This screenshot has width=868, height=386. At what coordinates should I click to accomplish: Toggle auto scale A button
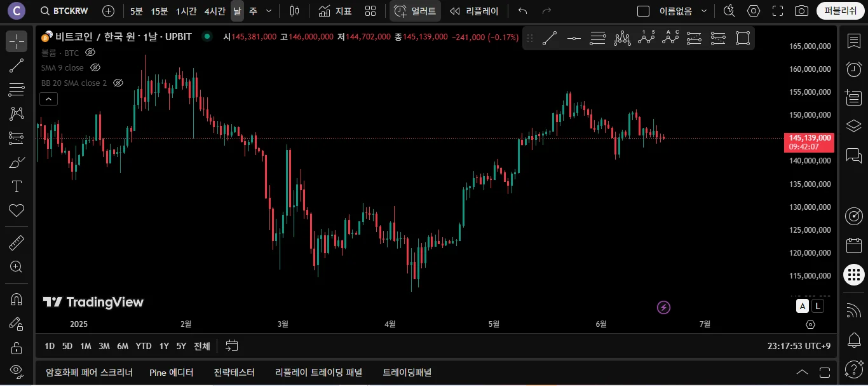tap(803, 307)
